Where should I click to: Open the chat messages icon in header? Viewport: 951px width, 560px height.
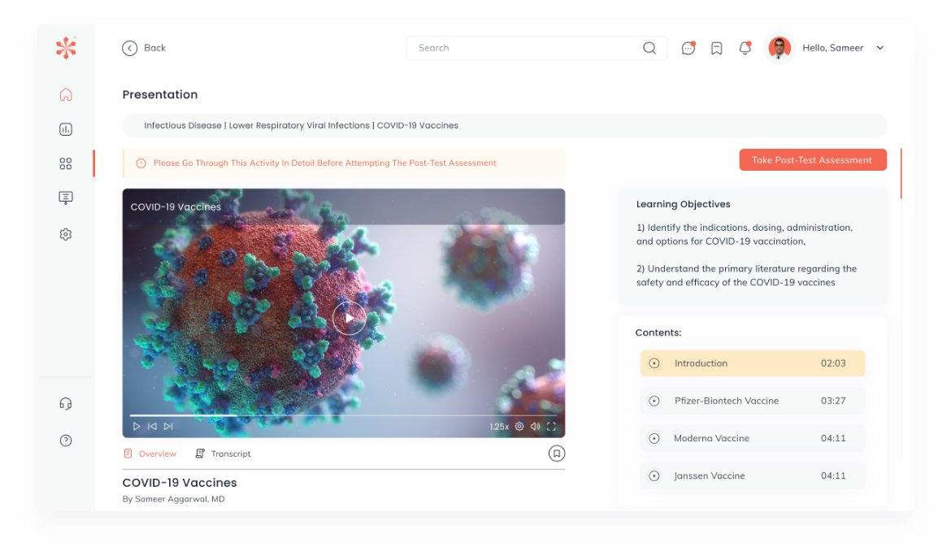tap(688, 48)
